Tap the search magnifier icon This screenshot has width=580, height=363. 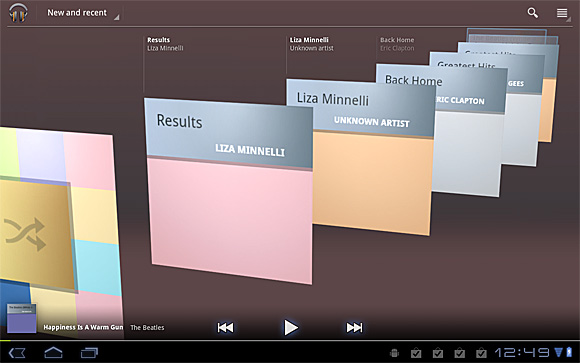[x=532, y=13]
